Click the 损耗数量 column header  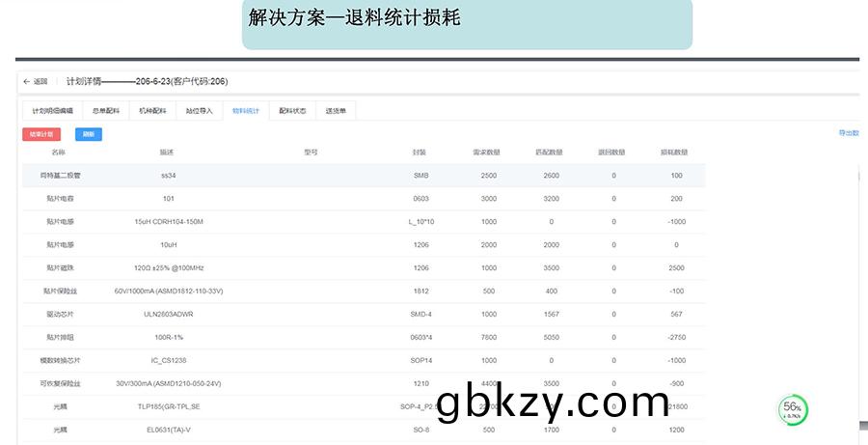coord(673,153)
